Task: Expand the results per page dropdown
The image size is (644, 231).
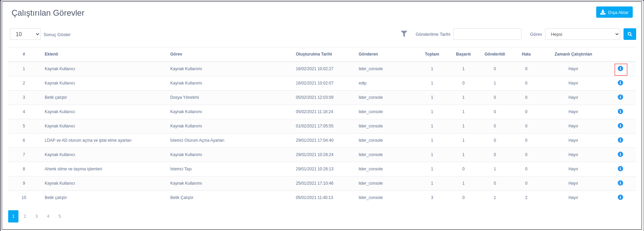Action: [25, 34]
